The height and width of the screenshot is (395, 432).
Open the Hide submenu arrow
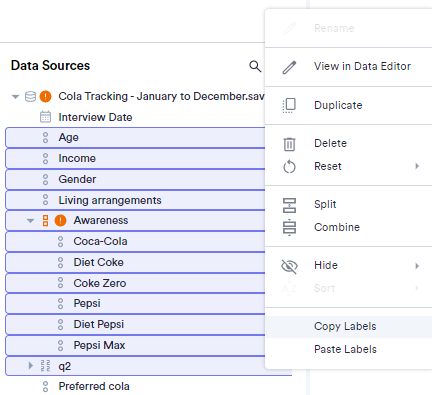point(417,266)
